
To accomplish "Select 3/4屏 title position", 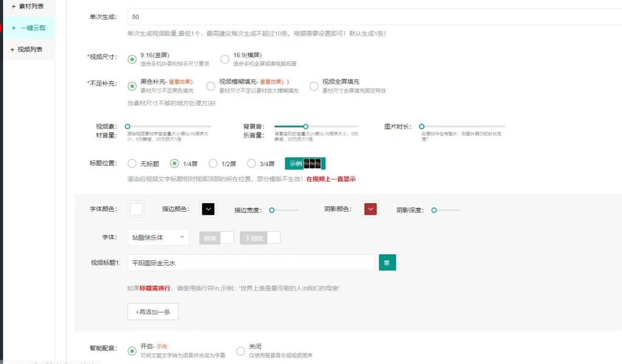I will pos(251,163).
